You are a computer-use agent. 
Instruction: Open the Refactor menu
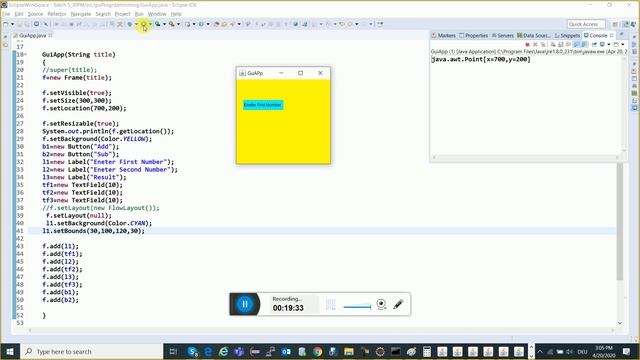(x=57, y=14)
